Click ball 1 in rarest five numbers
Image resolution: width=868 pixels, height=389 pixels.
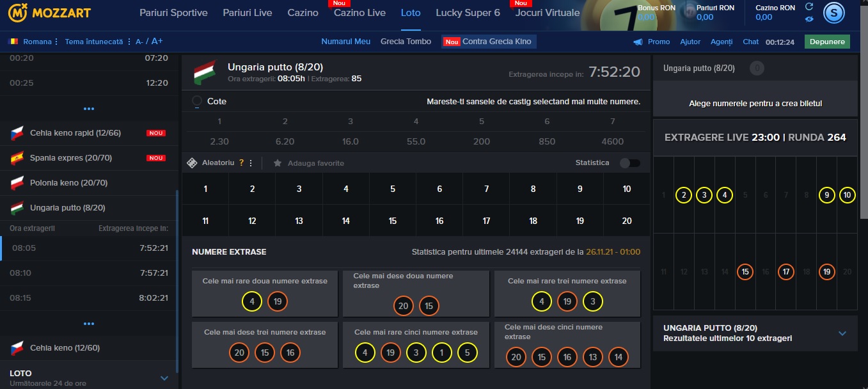click(441, 353)
